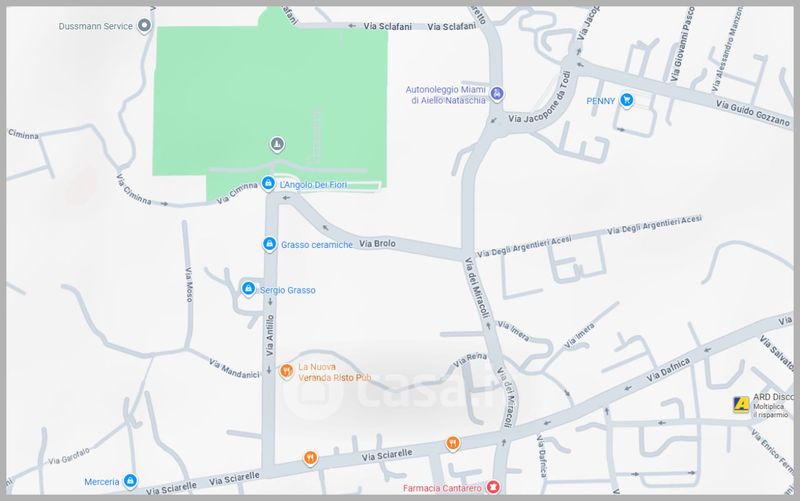Open the Grasso ceramiche shop pin

point(269,244)
